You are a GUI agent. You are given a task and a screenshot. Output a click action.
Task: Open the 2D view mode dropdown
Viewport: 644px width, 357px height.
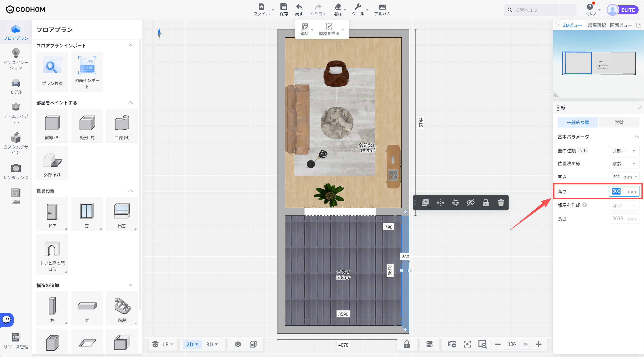coord(192,344)
